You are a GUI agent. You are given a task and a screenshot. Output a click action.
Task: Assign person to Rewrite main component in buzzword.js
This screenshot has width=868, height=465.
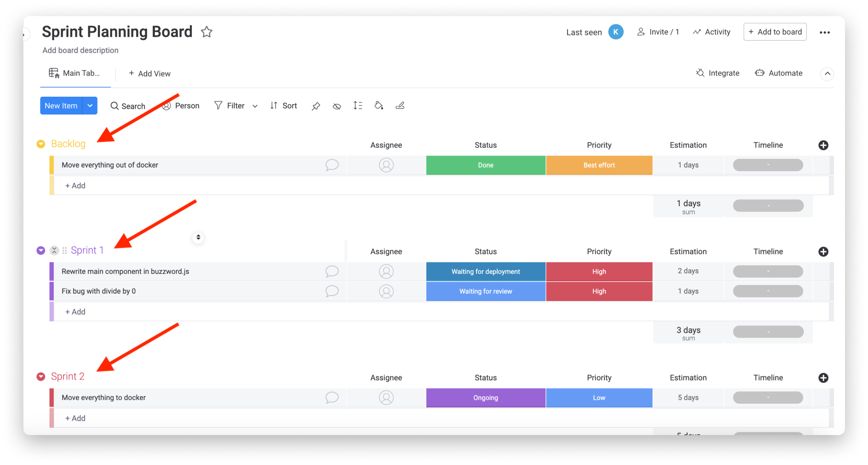(x=386, y=271)
